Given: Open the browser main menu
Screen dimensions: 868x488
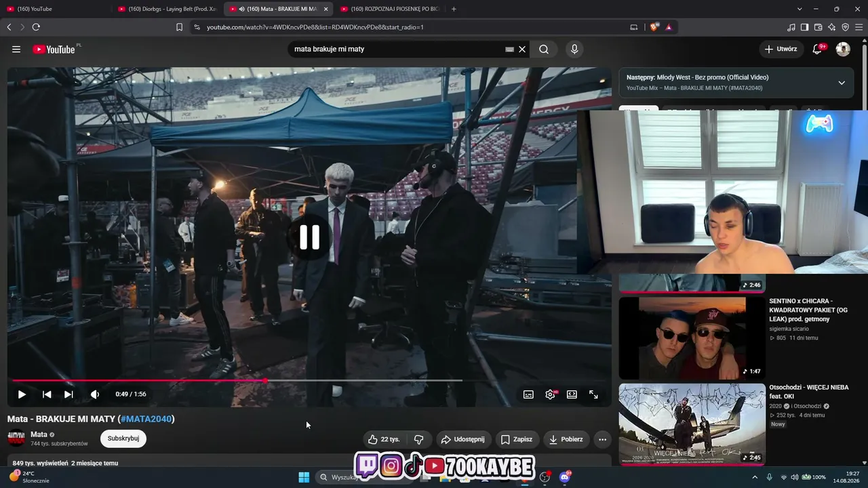Looking at the screenshot, I should [859, 27].
